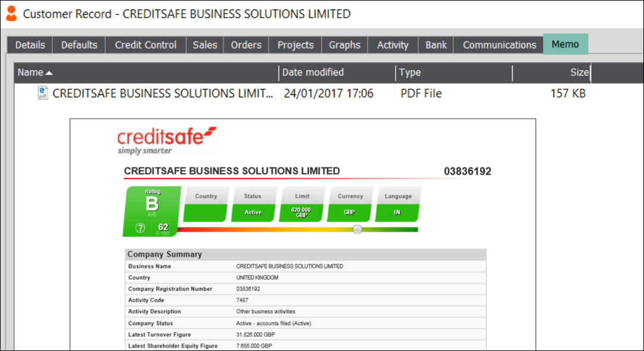The width and height of the screenshot is (644, 351).
Task: Click the Latest Turnover value 31.826.000 GBP
Action: click(255, 334)
